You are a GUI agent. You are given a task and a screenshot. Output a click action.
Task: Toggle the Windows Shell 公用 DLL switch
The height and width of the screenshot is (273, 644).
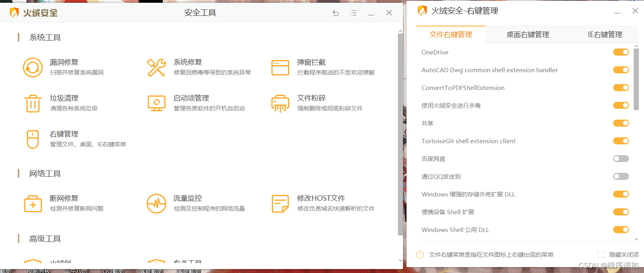click(x=621, y=230)
